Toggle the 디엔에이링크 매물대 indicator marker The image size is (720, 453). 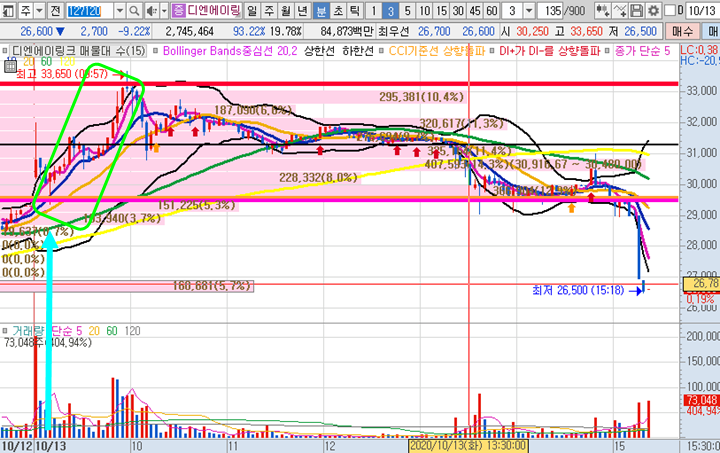pyautogui.click(x=5, y=50)
